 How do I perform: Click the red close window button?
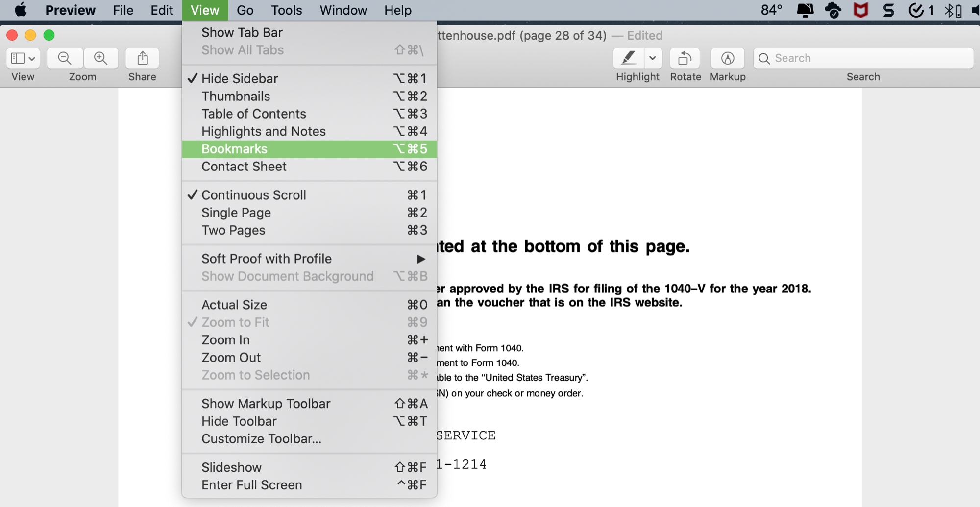[12, 35]
